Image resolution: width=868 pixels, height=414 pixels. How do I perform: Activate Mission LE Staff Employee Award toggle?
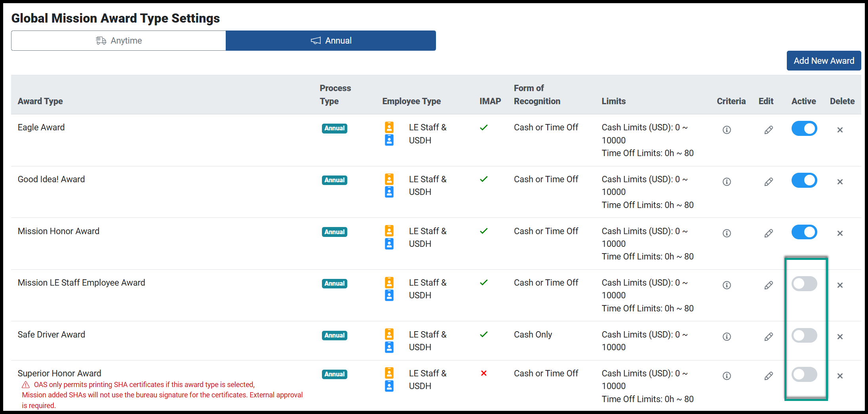pos(804,284)
